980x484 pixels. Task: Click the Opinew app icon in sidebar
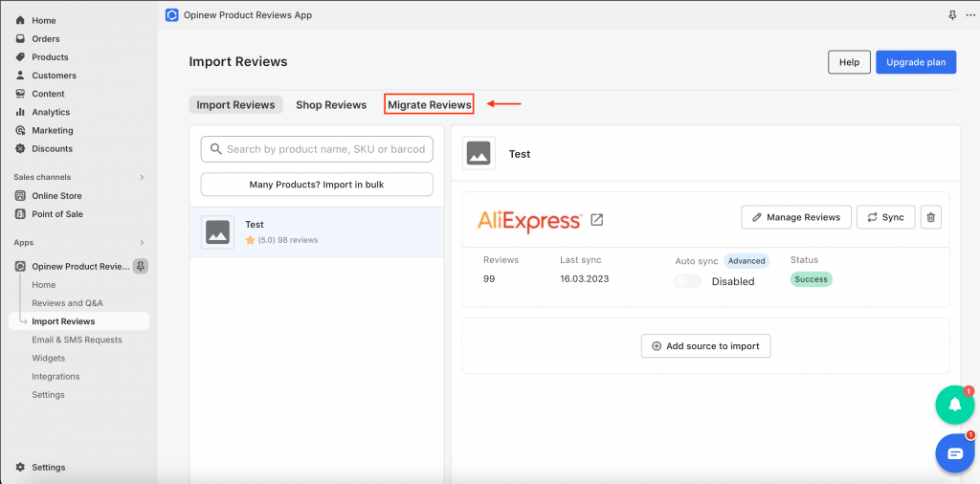tap(20, 267)
